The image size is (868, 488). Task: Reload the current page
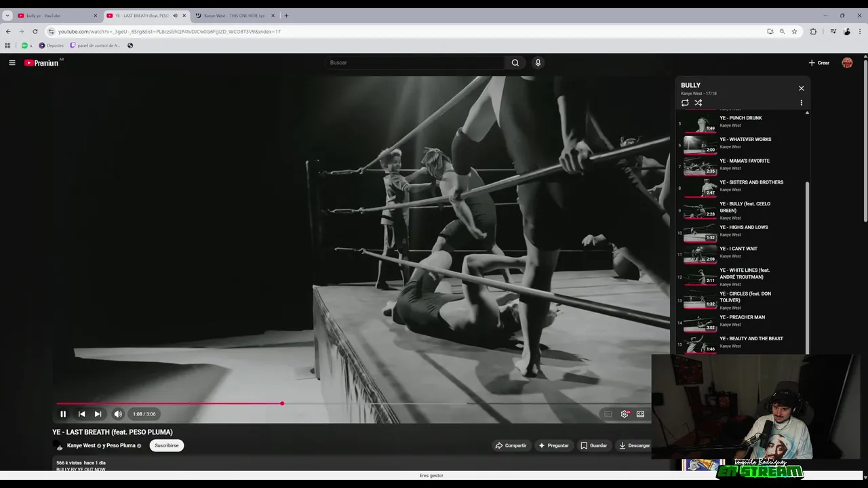pos(35,31)
